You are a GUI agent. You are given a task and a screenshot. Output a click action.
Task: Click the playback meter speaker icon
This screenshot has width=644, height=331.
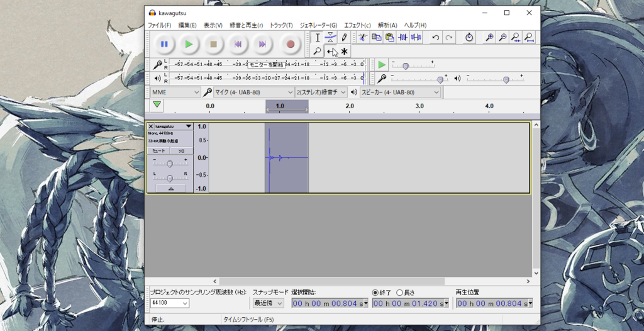tap(157, 78)
